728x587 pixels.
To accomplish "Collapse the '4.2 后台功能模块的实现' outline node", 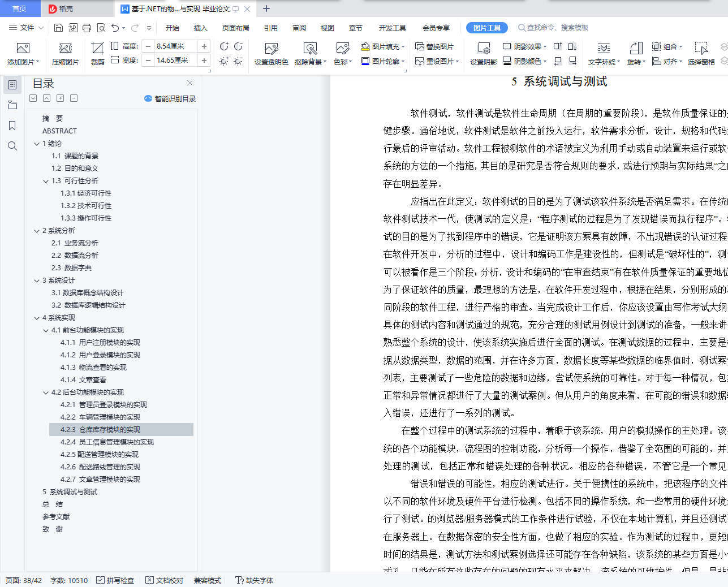I will [x=46, y=392].
